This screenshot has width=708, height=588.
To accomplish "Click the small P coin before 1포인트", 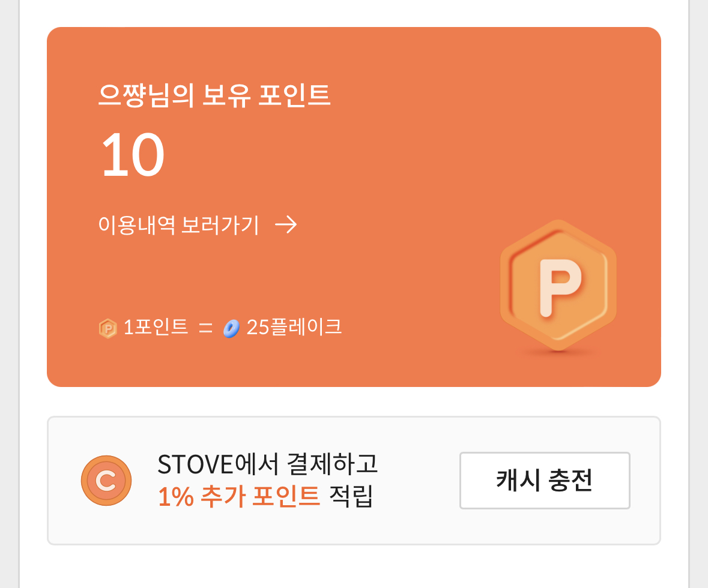I will coord(107,328).
